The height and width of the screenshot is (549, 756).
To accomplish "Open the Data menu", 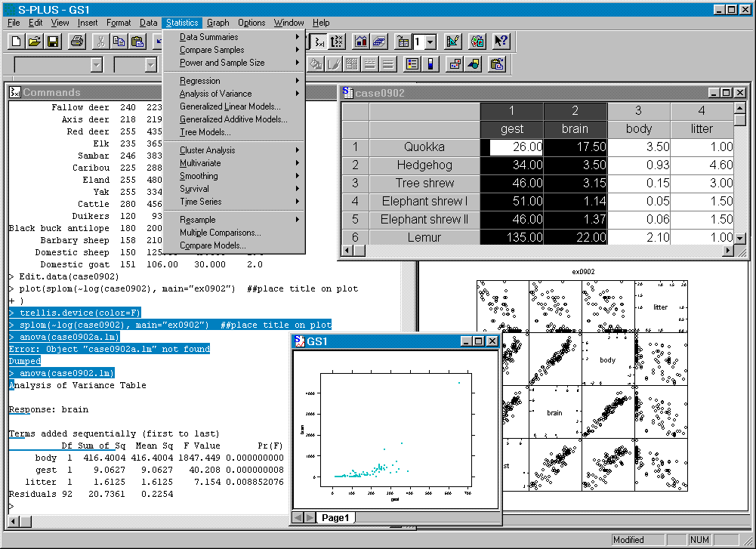I will point(149,23).
